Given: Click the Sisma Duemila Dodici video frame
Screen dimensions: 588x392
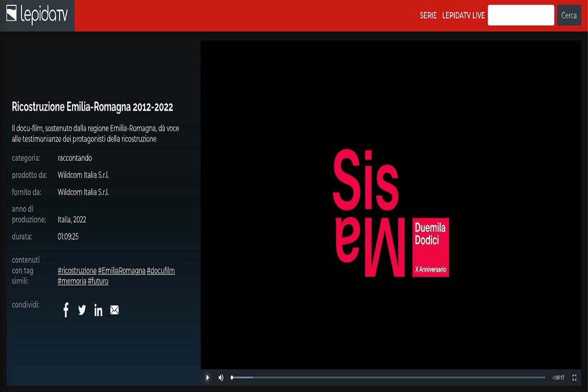Looking at the screenshot, I should tap(391, 205).
